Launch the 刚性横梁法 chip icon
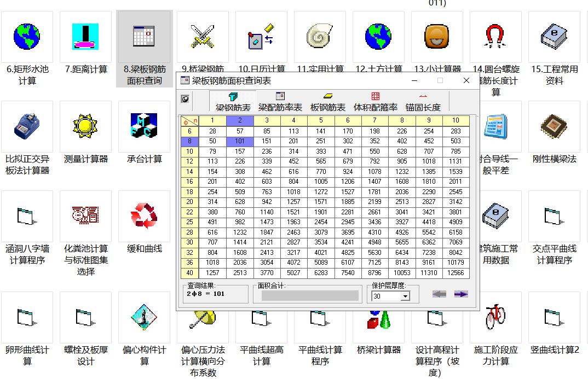588x379 pixels. tap(554, 126)
